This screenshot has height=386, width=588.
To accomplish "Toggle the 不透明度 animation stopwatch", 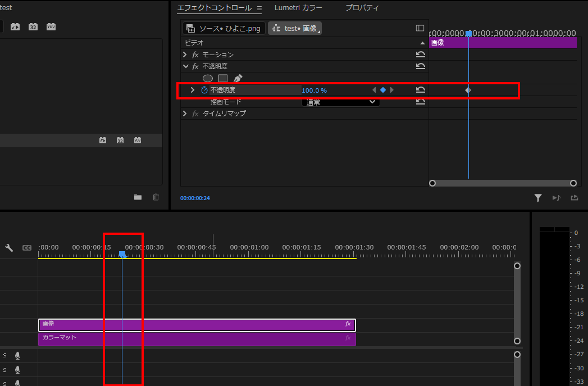I will click(204, 90).
